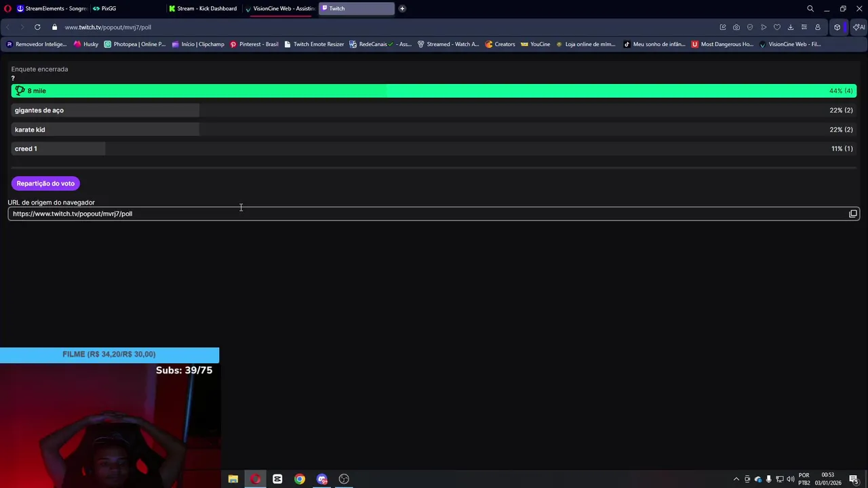Switch to the PixGG tab
Screen dimensions: 868x488
[x=127, y=8]
